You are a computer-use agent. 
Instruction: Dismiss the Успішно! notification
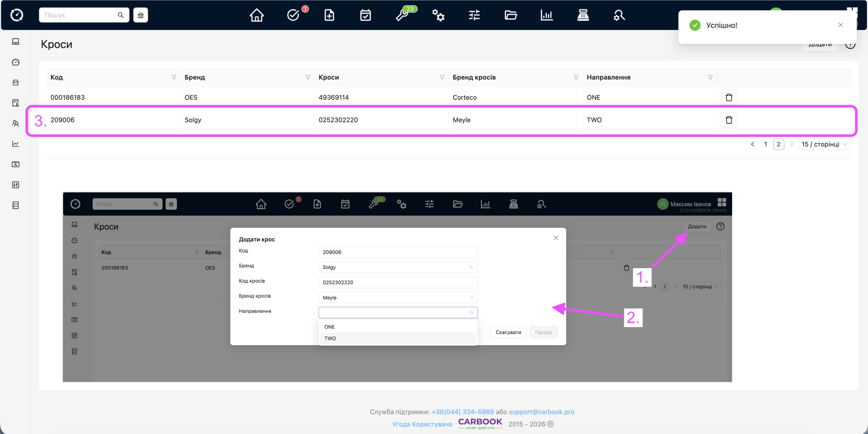[841, 25]
